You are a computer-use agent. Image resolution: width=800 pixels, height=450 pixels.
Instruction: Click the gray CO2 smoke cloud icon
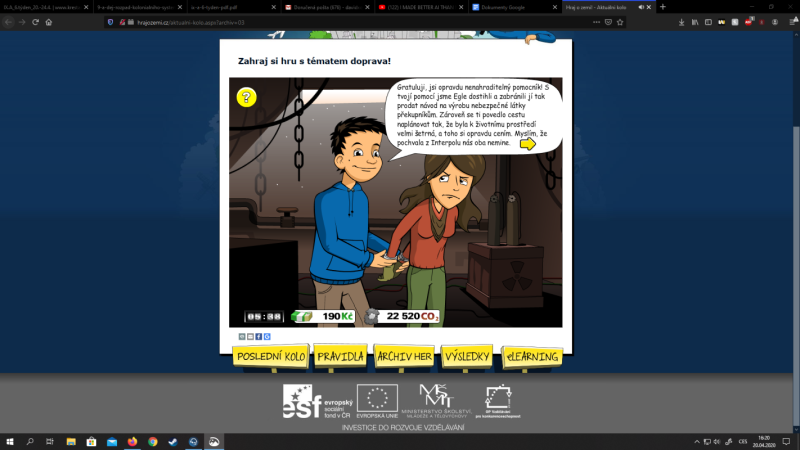[x=371, y=316]
